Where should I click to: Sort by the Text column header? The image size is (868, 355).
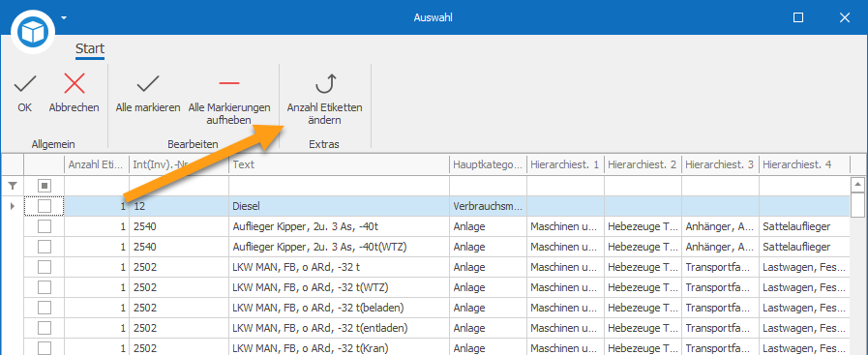pyautogui.click(x=339, y=164)
